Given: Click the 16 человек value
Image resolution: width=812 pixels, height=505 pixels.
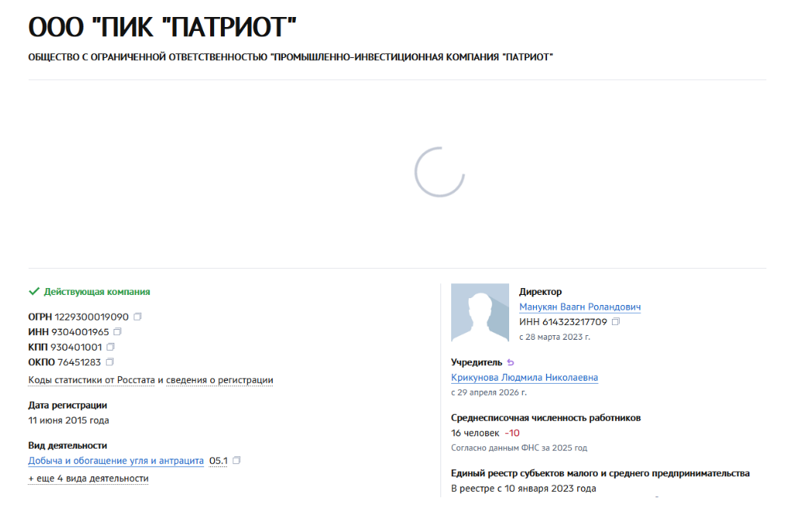Looking at the screenshot, I should point(475,433).
